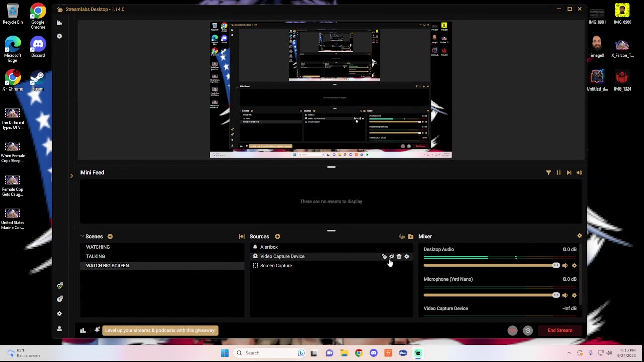Click the taskbar Search box

[x=271, y=353]
